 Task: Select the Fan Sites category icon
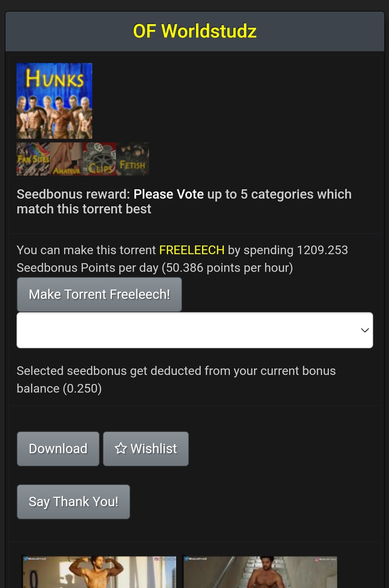[x=33, y=159]
